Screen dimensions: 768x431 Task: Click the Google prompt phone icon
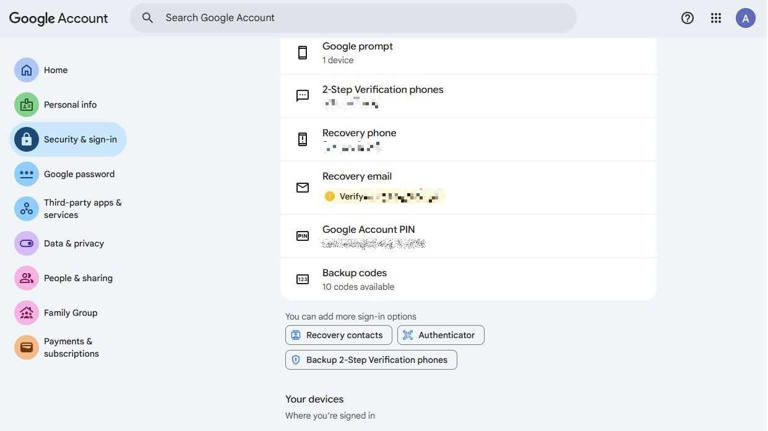(x=303, y=52)
